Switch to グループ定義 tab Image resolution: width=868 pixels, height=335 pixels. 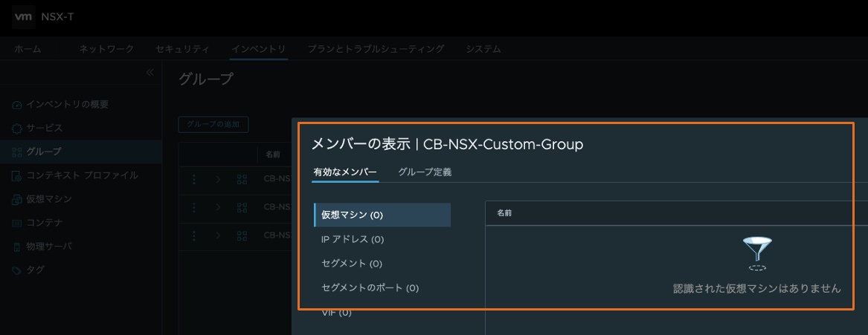[425, 172]
